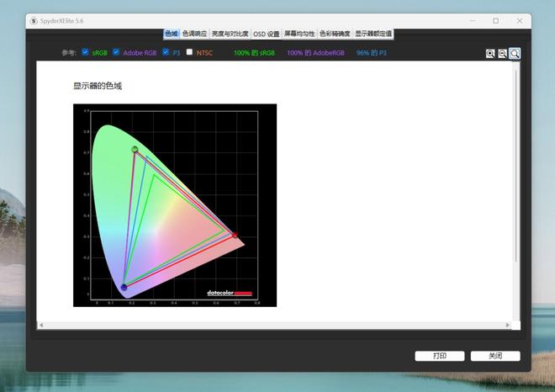
Task: Click the horizontal scrollbar right arrow
Action: click(507, 325)
